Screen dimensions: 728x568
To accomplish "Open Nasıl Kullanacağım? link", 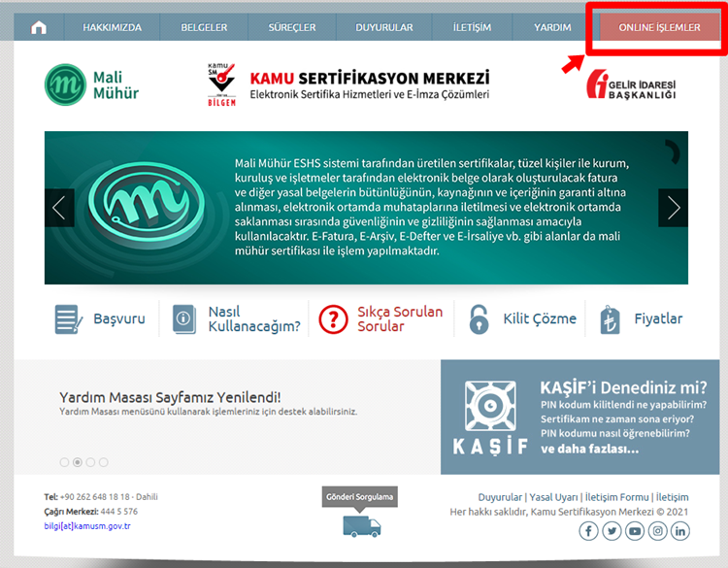I will (x=254, y=319).
